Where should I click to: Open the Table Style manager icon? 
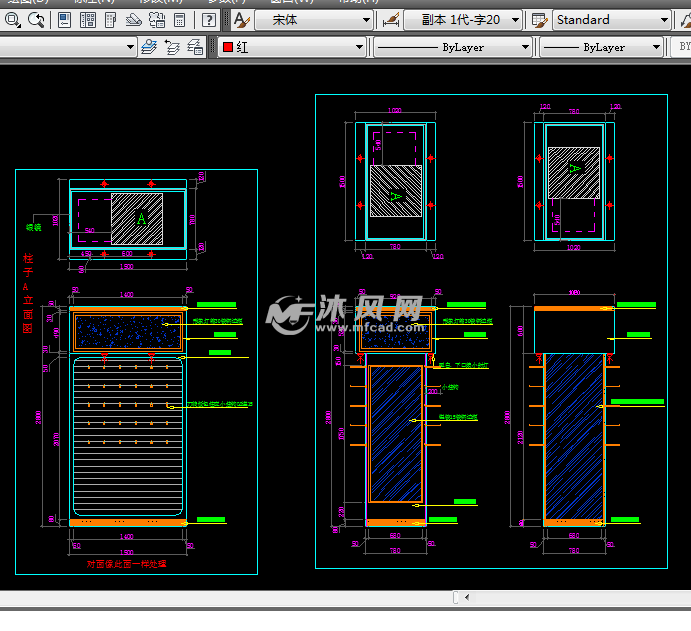click(x=539, y=20)
